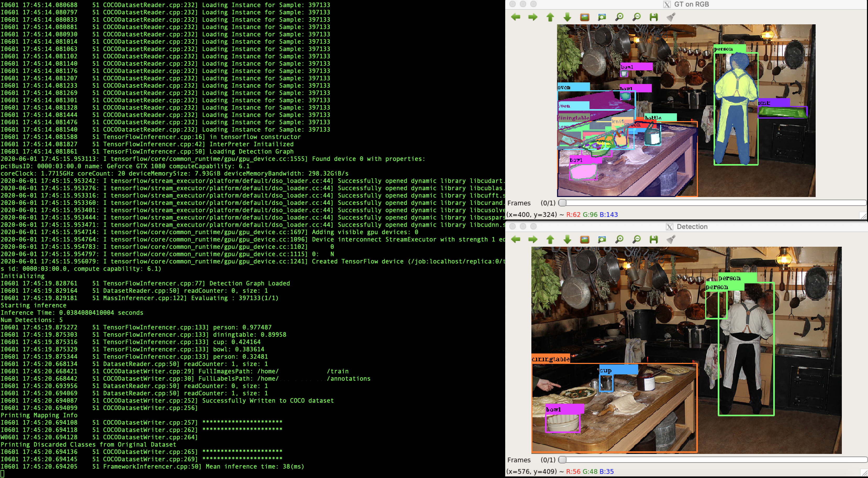Zoom out on the GT on RGB image
The width and height of the screenshot is (868, 478).
tap(637, 17)
